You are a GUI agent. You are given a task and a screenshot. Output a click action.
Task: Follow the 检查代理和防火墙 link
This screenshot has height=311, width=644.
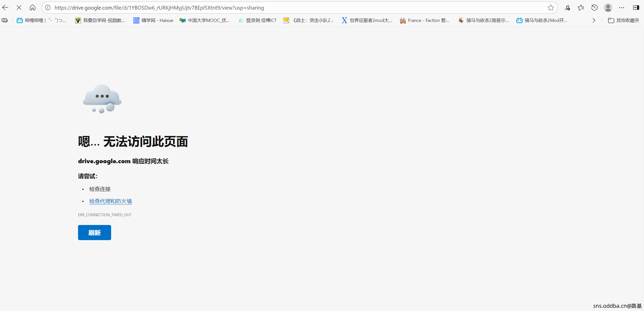pos(110,201)
